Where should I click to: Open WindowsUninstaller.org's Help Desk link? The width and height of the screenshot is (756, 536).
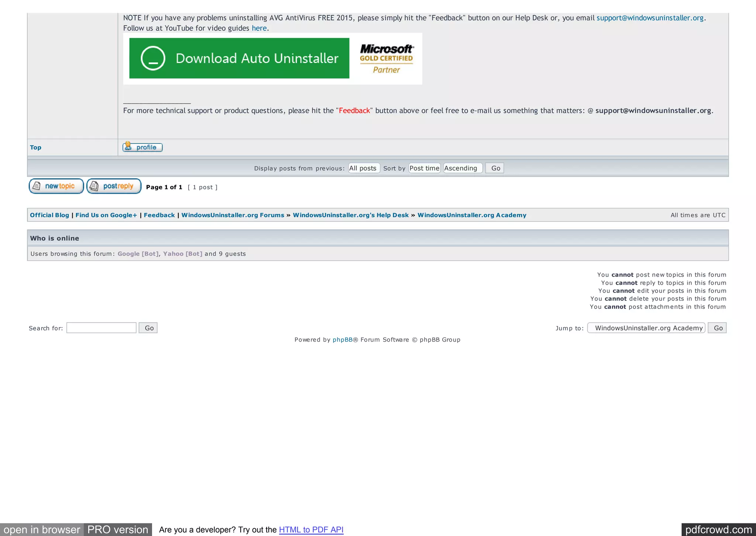(x=350, y=215)
